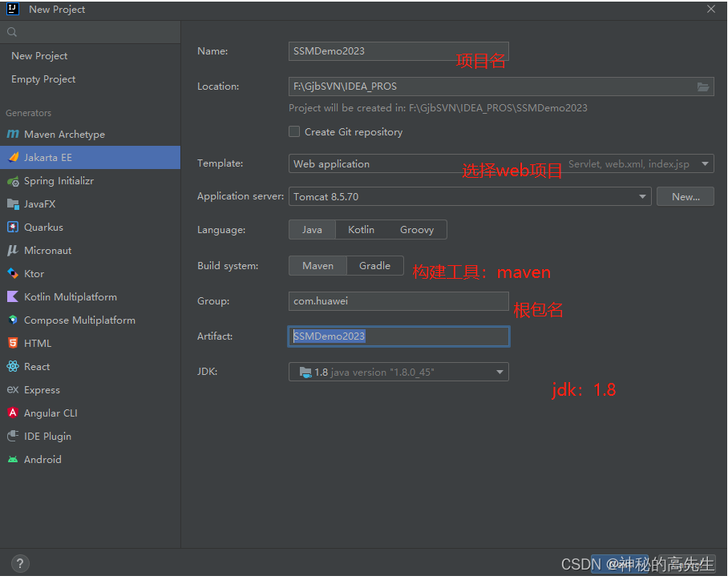Select the Express generator entry
This screenshot has height=580, width=728.
[x=90, y=390]
